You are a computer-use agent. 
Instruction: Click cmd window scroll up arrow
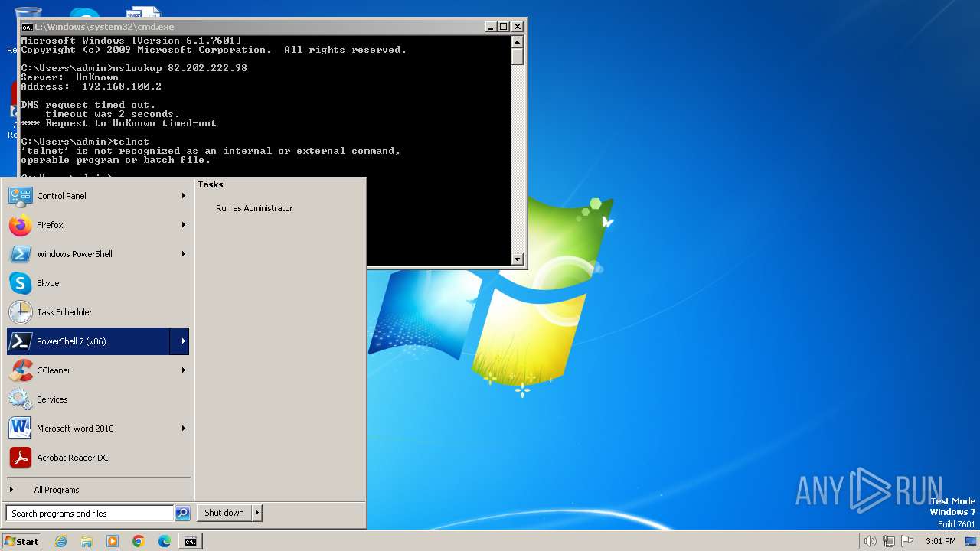[518, 42]
